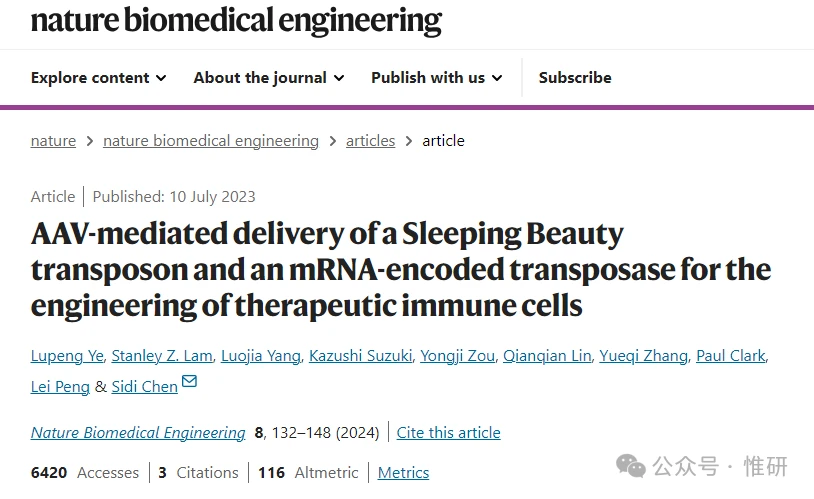Click Cite this article link

coord(448,433)
